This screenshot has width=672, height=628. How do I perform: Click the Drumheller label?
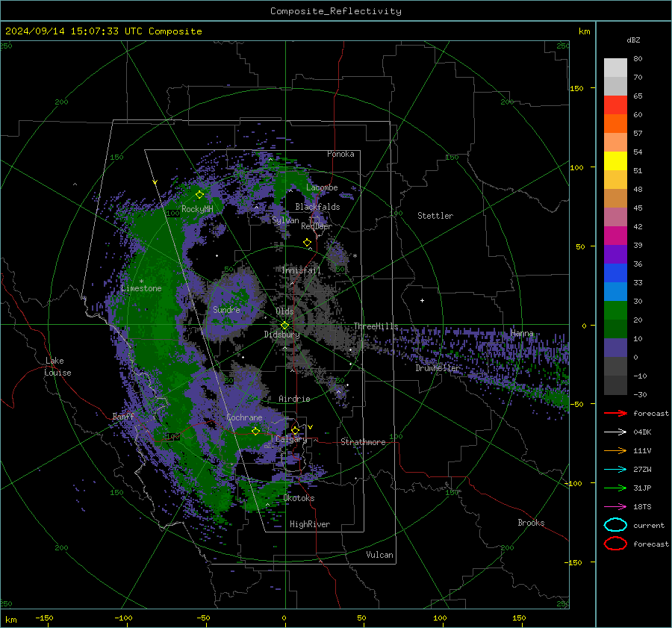(438, 368)
